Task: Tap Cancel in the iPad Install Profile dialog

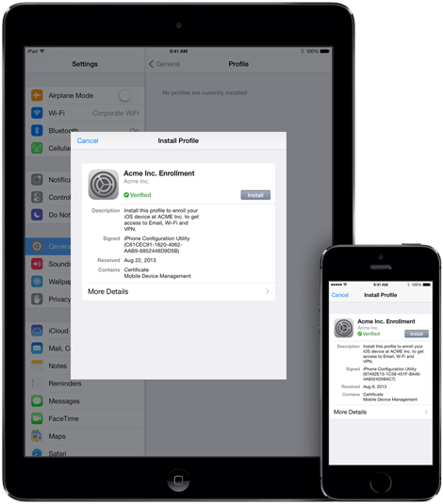Action: [88, 140]
